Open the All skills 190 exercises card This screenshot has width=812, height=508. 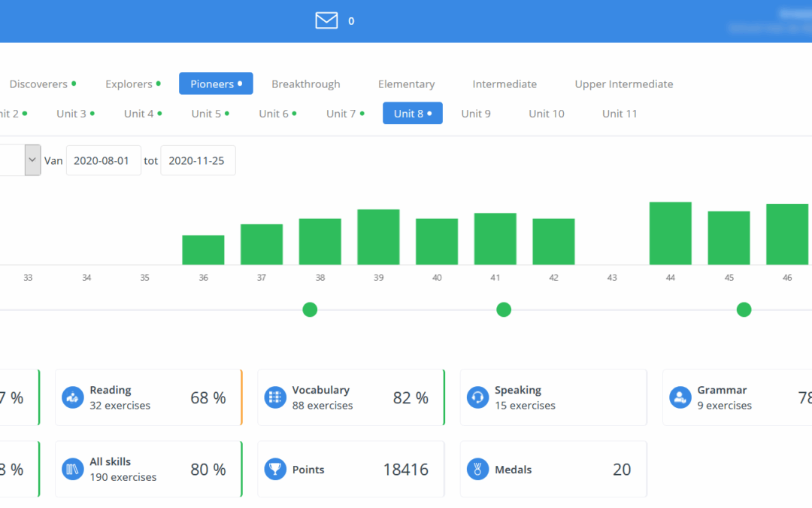(149, 469)
